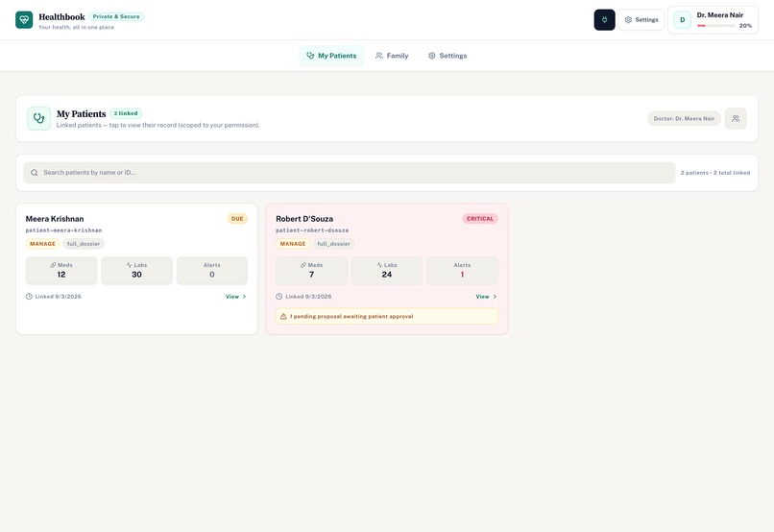774x532 pixels.
Task: Click Robert D'Souza patient name
Action: click(x=304, y=219)
